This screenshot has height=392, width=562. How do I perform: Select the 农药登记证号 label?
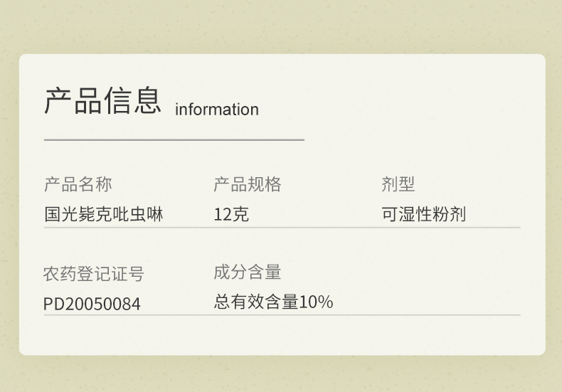pyautogui.click(x=94, y=274)
